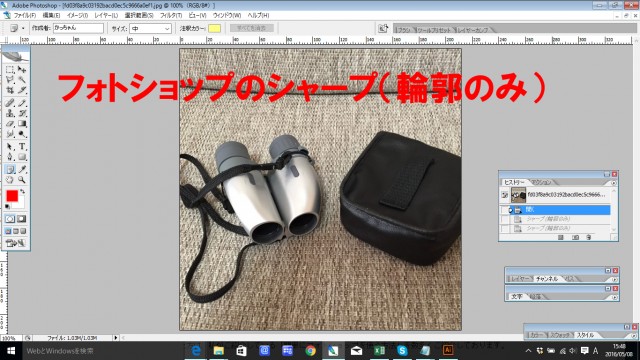Select the Eyedropper tool
The image size is (640, 360).
pos(22,169)
